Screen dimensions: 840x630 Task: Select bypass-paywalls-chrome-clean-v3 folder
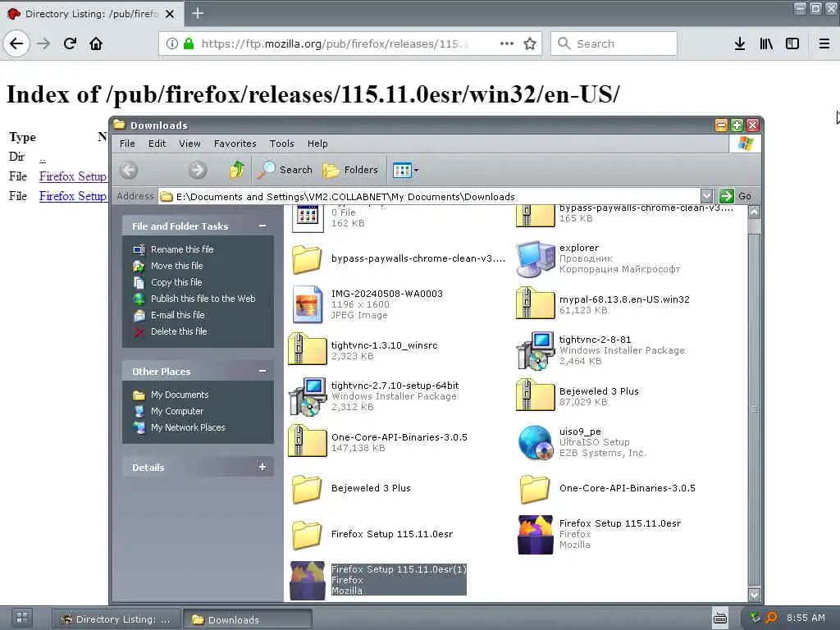pos(399,258)
